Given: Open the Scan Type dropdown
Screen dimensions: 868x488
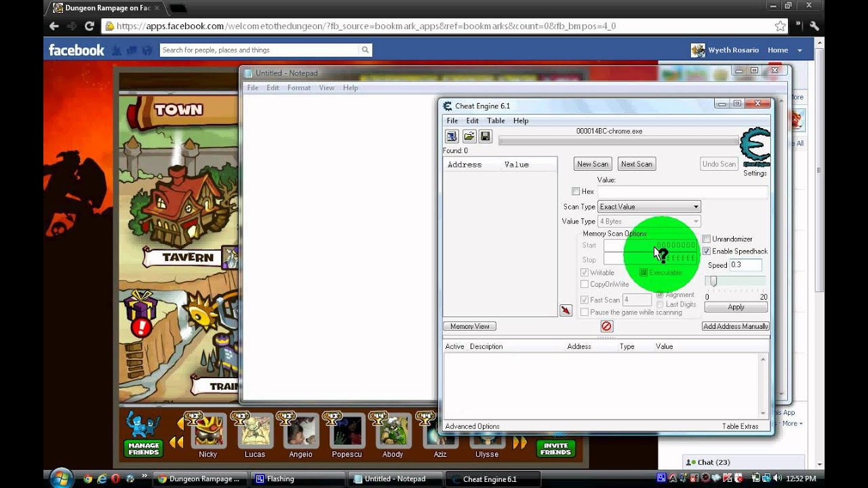Looking at the screenshot, I should coord(649,207).
